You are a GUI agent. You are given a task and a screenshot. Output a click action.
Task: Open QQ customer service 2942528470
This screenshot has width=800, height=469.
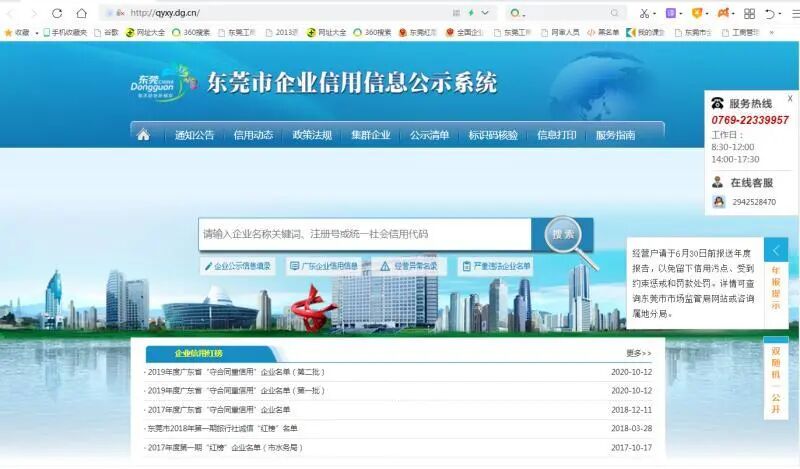[x=744, y=202]
